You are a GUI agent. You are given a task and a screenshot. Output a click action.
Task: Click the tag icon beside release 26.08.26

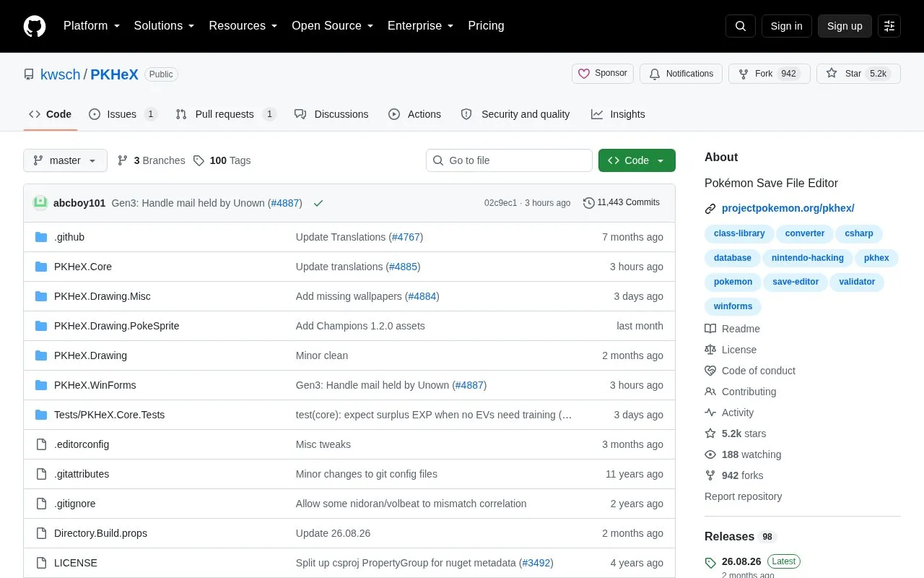[x=710, y=562]
